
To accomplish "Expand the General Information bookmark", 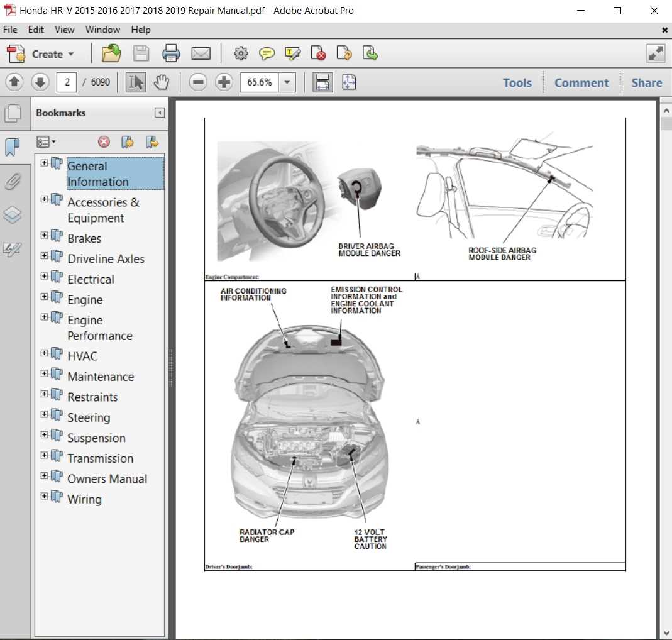I will pos(44,162).
